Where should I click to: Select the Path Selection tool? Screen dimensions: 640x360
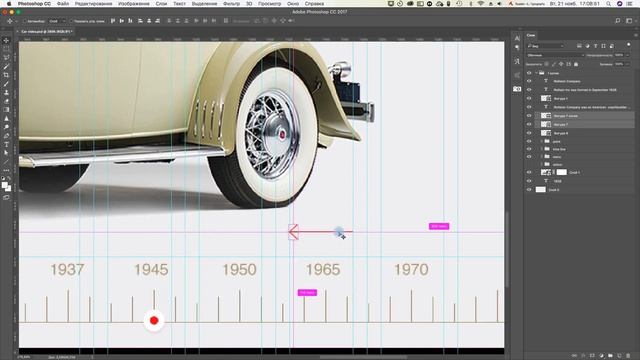click(x=6, y=153)
